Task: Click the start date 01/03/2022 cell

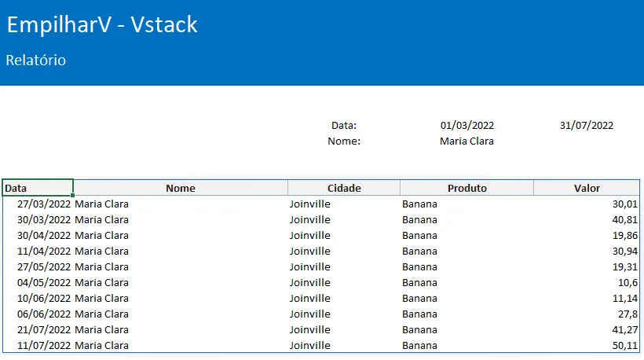Action: click(467, 125)
